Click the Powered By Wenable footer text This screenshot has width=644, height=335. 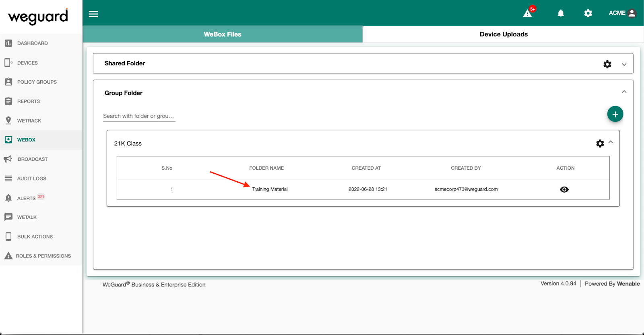pos(612,284)
